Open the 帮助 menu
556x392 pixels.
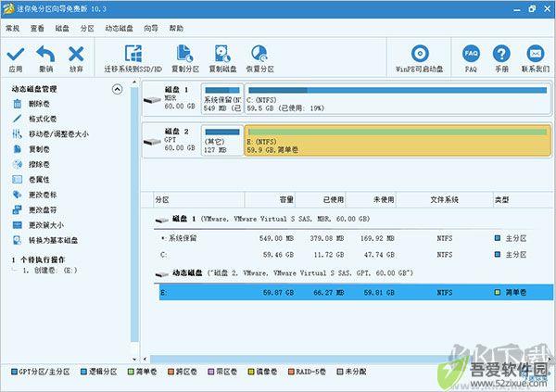point(176,29)
